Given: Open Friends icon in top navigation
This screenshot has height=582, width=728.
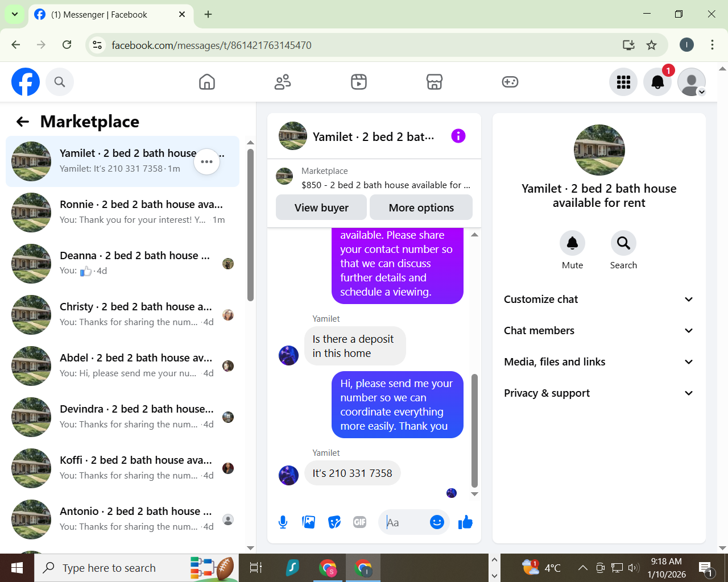Looking at the screenshot, I should pyautogui.click(x=283, y=82).
